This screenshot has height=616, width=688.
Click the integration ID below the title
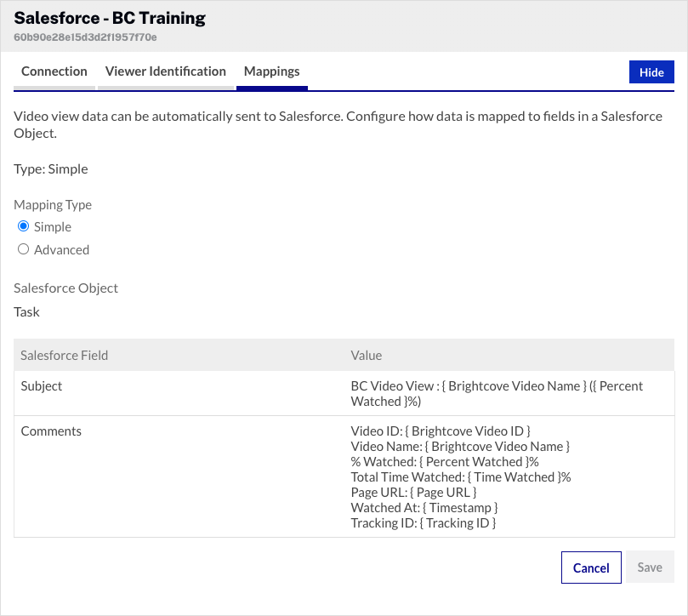(x=85, y=37)
